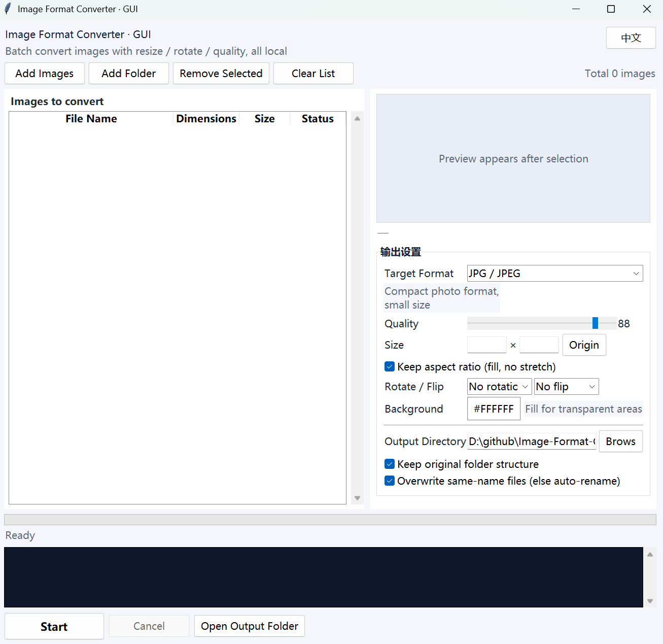This screenshot has height=644, width=663.
Task: Maximize the converter window
Action: click(x=611, y=9)
